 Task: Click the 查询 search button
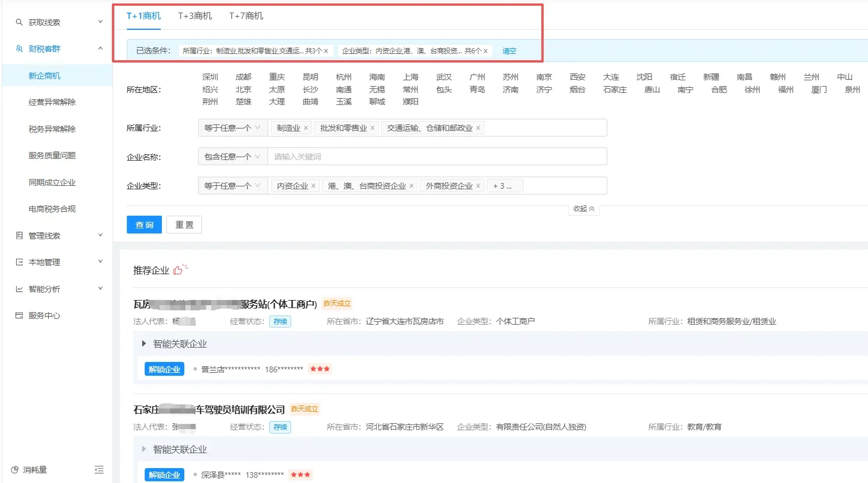pyautogui.click(x=144, y=225)
